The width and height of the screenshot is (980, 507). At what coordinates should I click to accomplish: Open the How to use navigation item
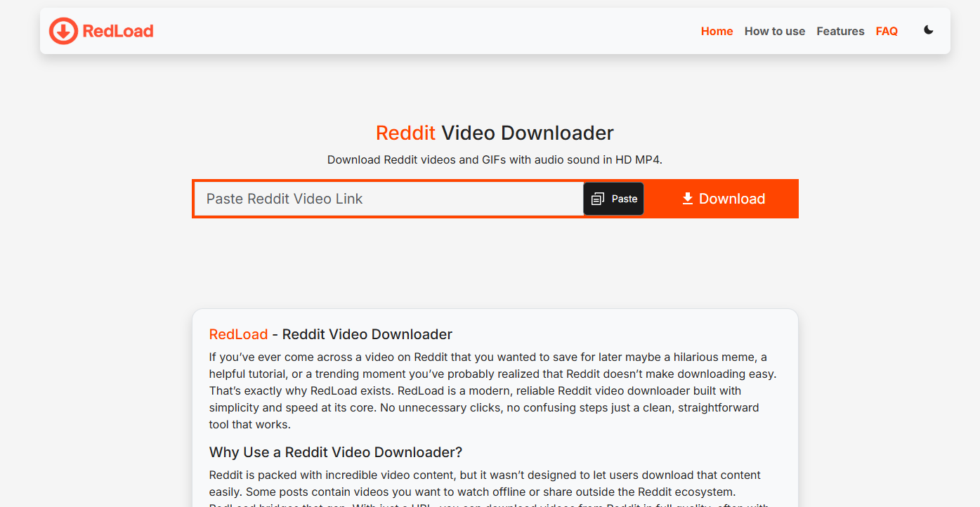pyautogui.click(x=774, y=31)
